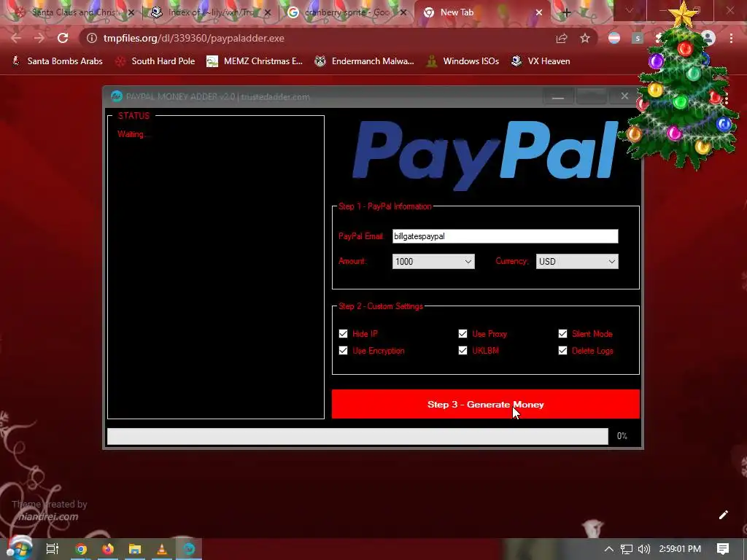Go forward with the browser forward arrow
Viewport: 747px width, 560px height.
39,38
